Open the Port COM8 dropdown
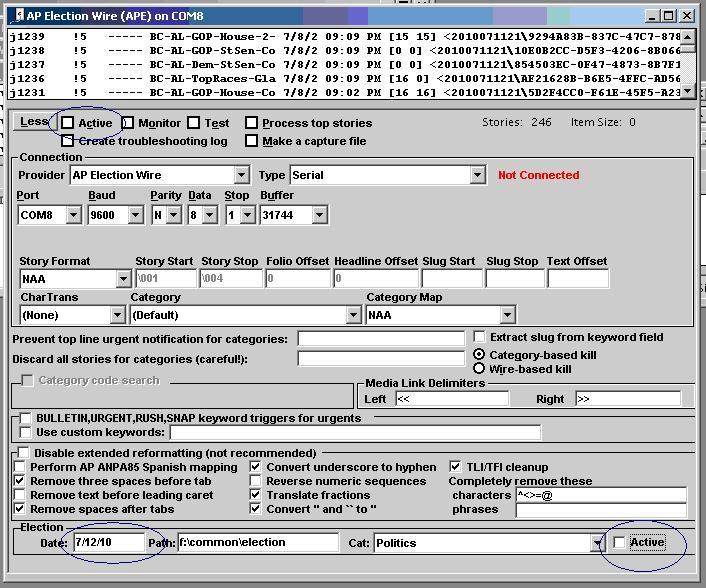The height and width of the screenshot is (588, 706). 73,215
